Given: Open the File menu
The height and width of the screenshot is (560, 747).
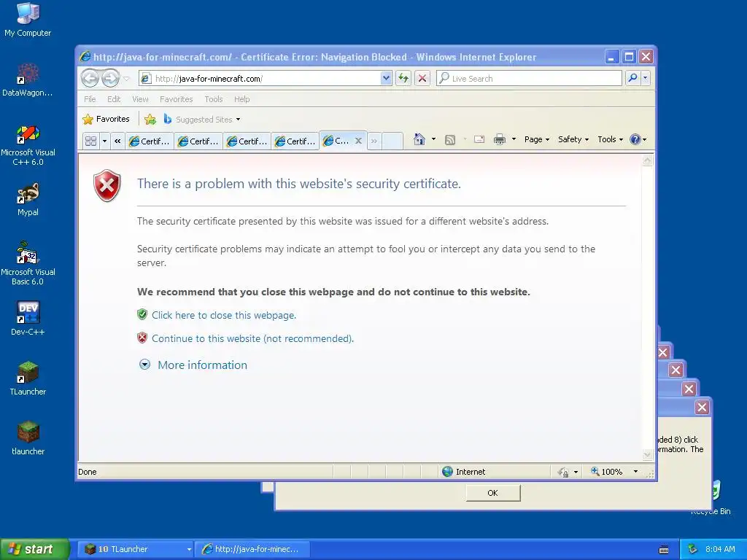Looking at the screenshot, I should (x=90, y=99).
